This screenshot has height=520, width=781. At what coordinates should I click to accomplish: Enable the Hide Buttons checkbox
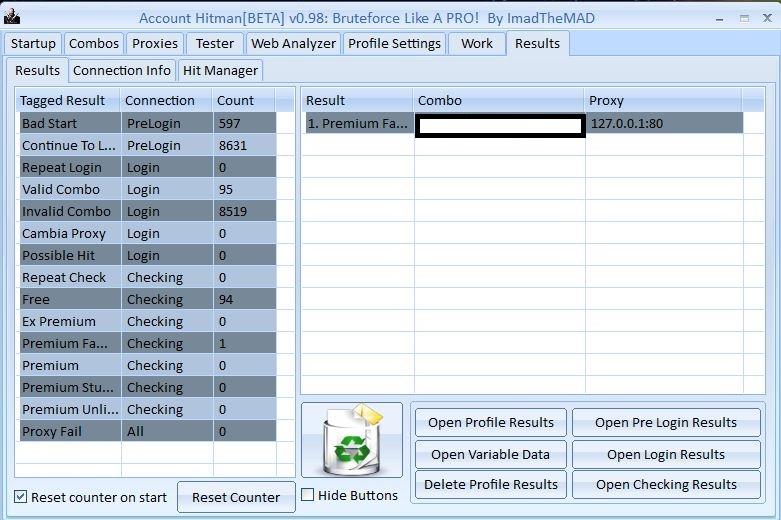point(308,495)
